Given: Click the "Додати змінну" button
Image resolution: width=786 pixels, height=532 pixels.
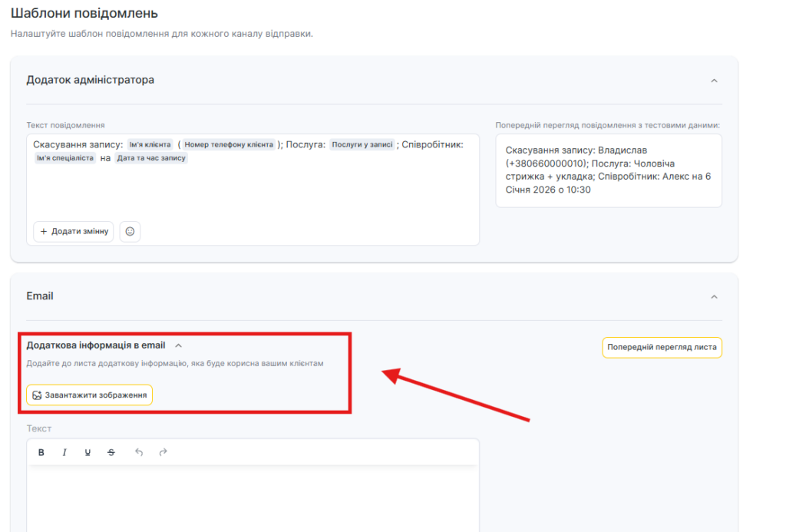Looking at the screenshot, I should (74, 231).
